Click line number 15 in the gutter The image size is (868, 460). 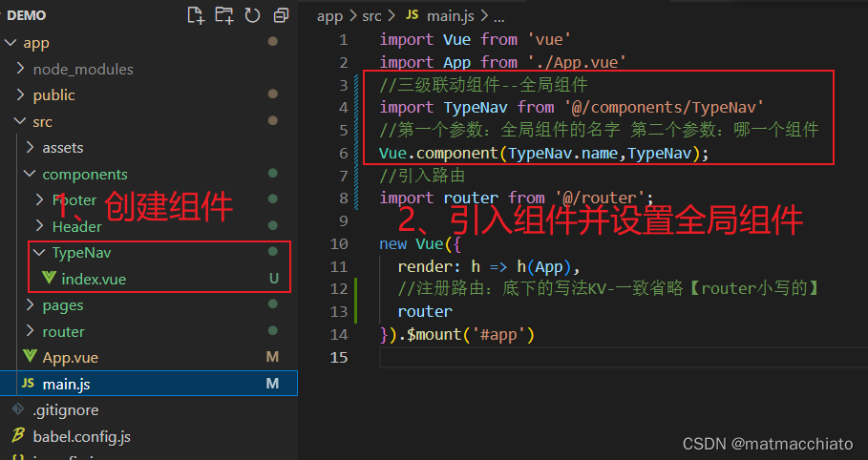[x=339, y=358]
